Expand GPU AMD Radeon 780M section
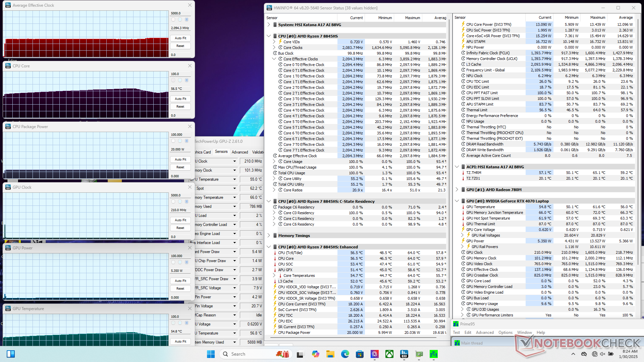This screenshot has width=644, height=362. [x=457, y=190]
